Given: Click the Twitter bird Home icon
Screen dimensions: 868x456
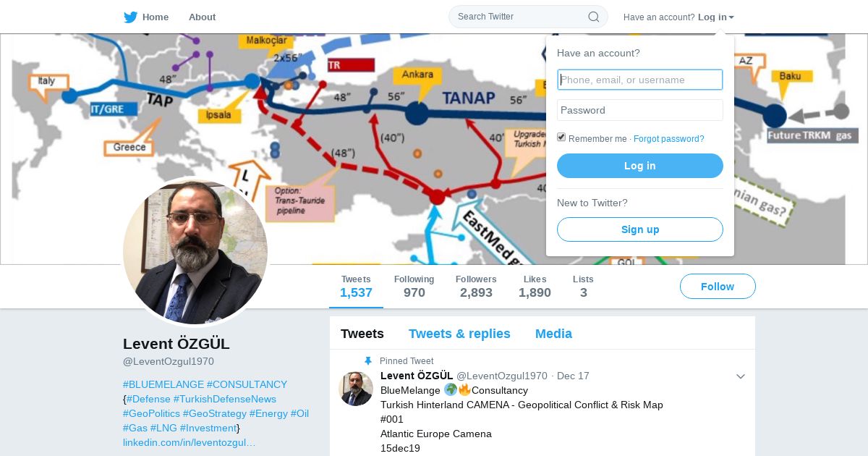Looking at the screenshot, I should click(x=130, y=17).
